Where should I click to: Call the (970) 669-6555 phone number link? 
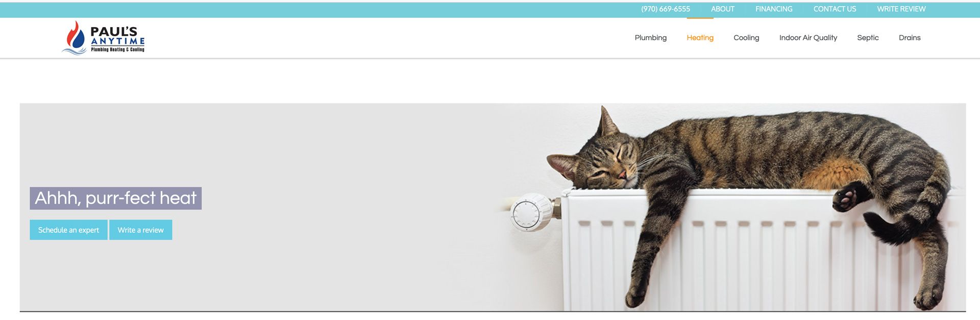click(666, 9)
